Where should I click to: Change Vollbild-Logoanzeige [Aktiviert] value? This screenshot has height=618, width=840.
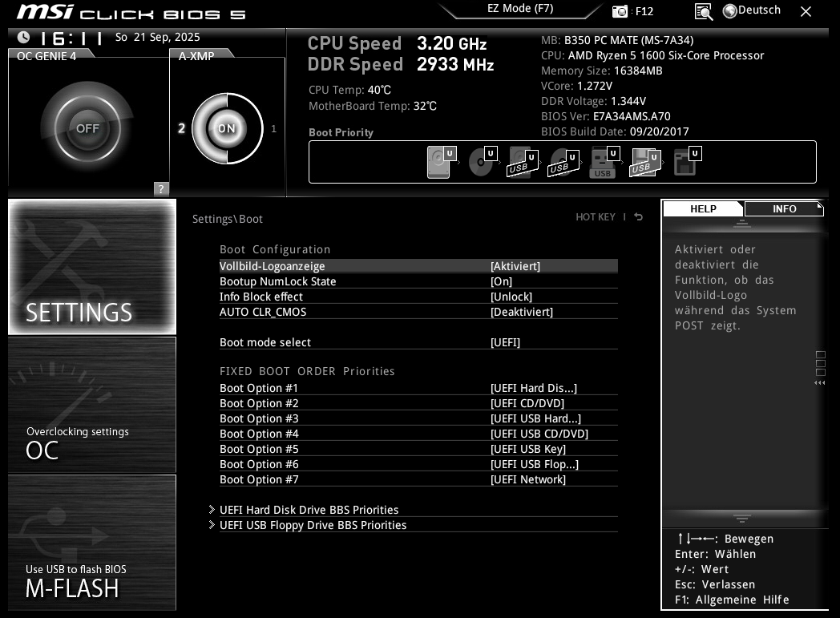[515, 266]
